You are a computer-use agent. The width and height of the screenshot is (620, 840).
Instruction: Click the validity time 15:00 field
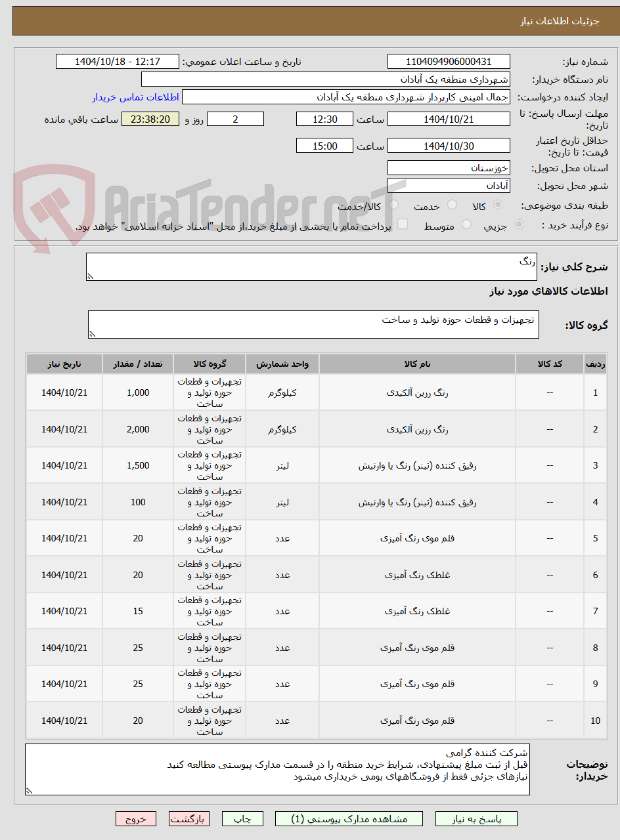pyautogui.click(x=324, y=146)
